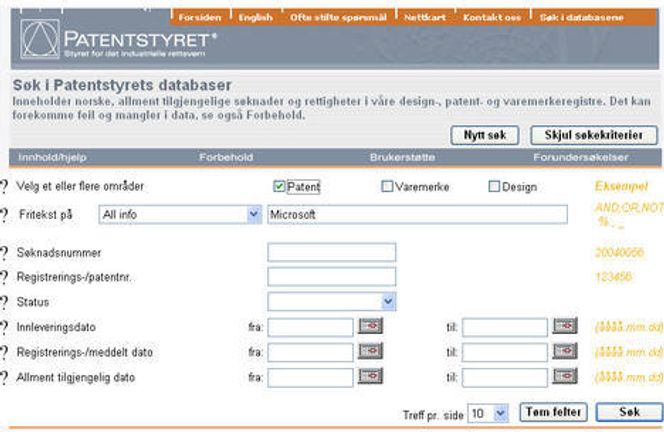Viewport: 664px width, 437px height.
Task: Click help question mark beside Søknadsnummer
Action: 4,253
